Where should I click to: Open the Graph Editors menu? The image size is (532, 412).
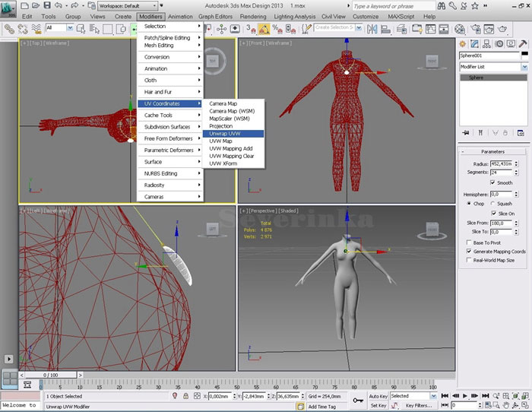point(215,16)
